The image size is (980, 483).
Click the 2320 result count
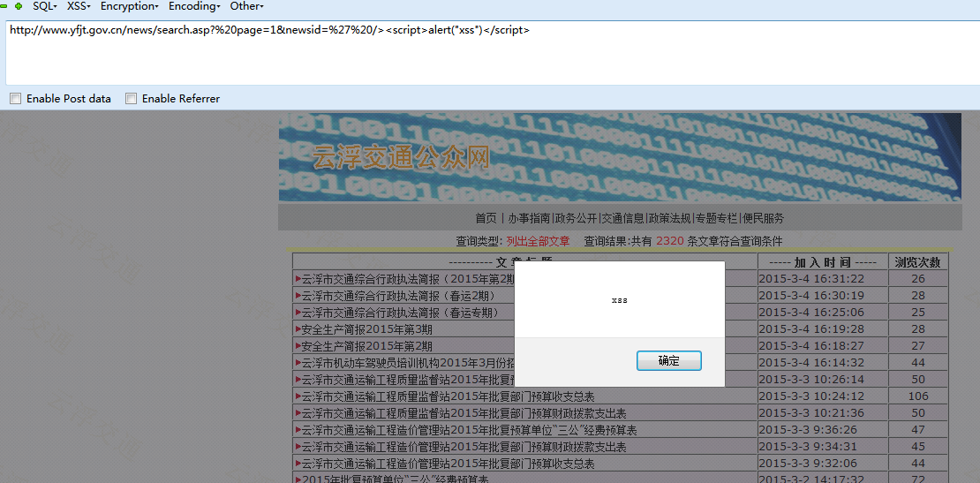(x=670, y=241)
